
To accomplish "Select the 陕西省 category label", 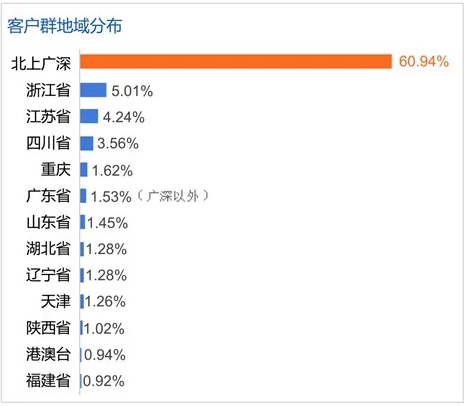I will pyautogui.click(x=48, y=328).
